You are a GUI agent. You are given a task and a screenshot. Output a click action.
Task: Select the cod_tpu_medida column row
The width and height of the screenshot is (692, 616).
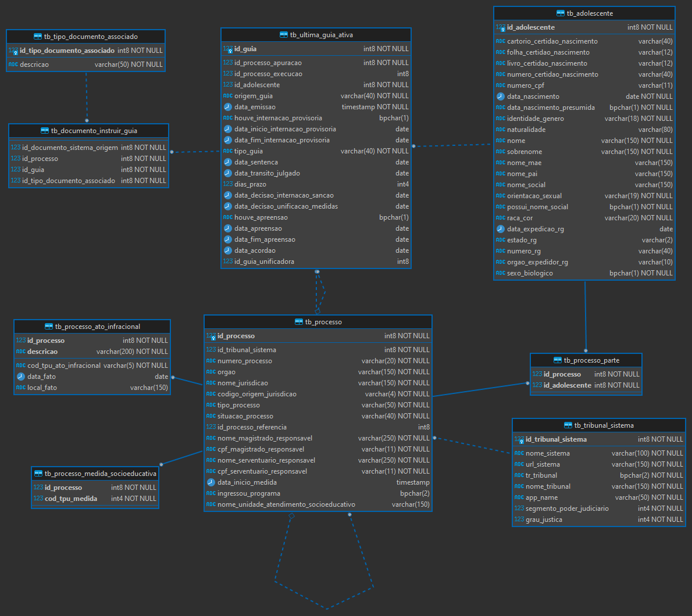click(x=71, y=499)
